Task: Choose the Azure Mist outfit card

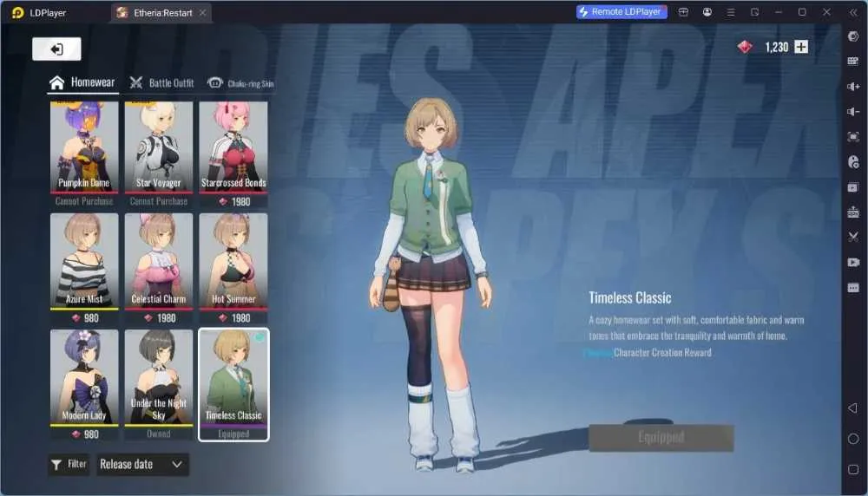Action: point(84,261)
